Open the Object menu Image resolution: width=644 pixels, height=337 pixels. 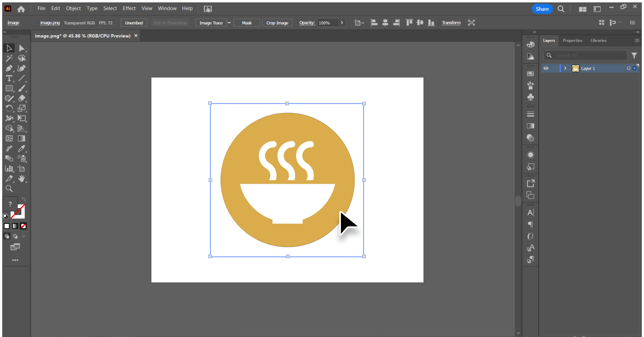(73, 8)
